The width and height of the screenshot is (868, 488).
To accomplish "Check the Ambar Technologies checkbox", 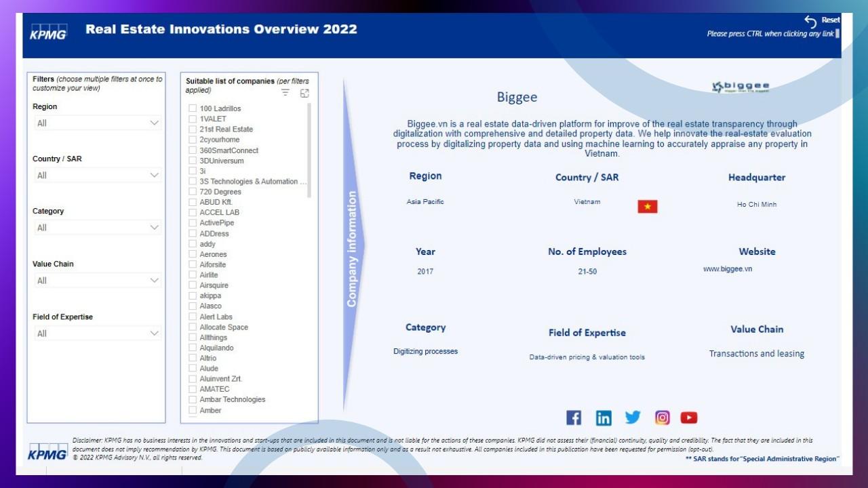I will point(193,400).
